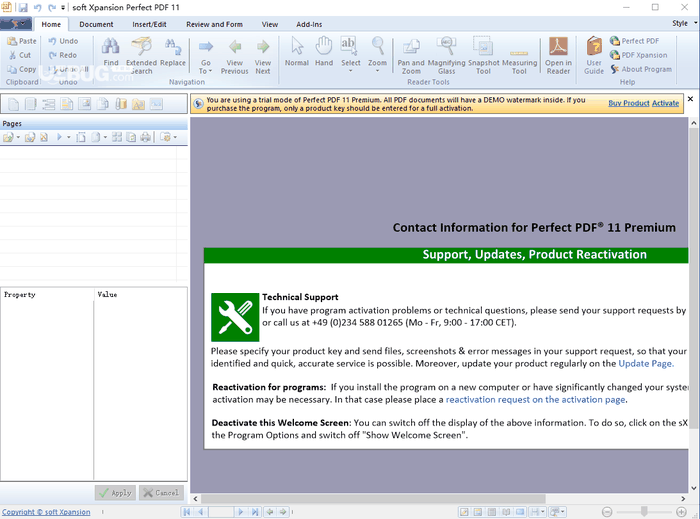Close the trial mode notification bar

click(690, 99)
